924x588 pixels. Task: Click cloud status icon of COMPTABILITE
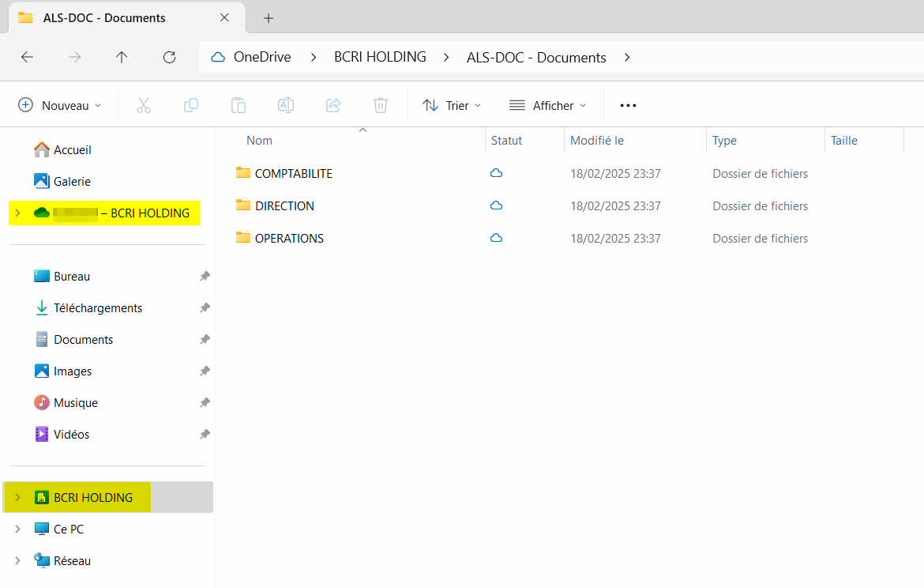pyautogui.click(x=496, y=173)
